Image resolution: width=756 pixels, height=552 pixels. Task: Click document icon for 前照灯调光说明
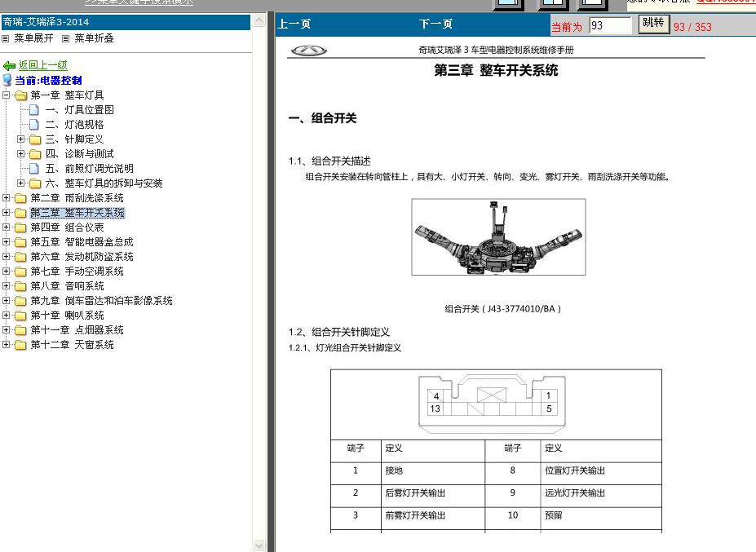[x=34, y=169]
